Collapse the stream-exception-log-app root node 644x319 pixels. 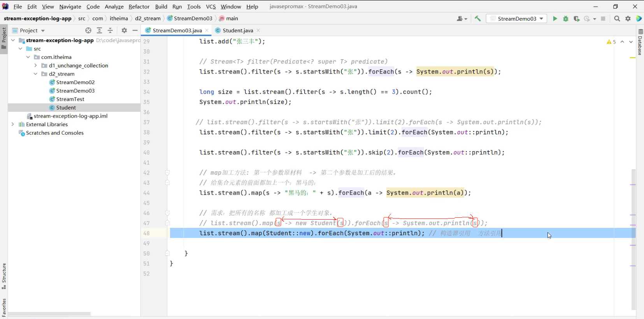coord(13,40)
